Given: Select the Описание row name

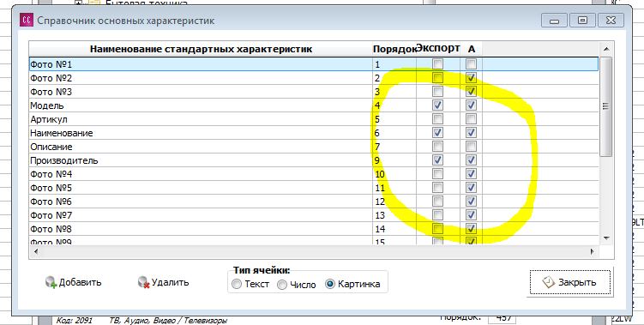Looking at the screenshot, I should click(51, 147).
